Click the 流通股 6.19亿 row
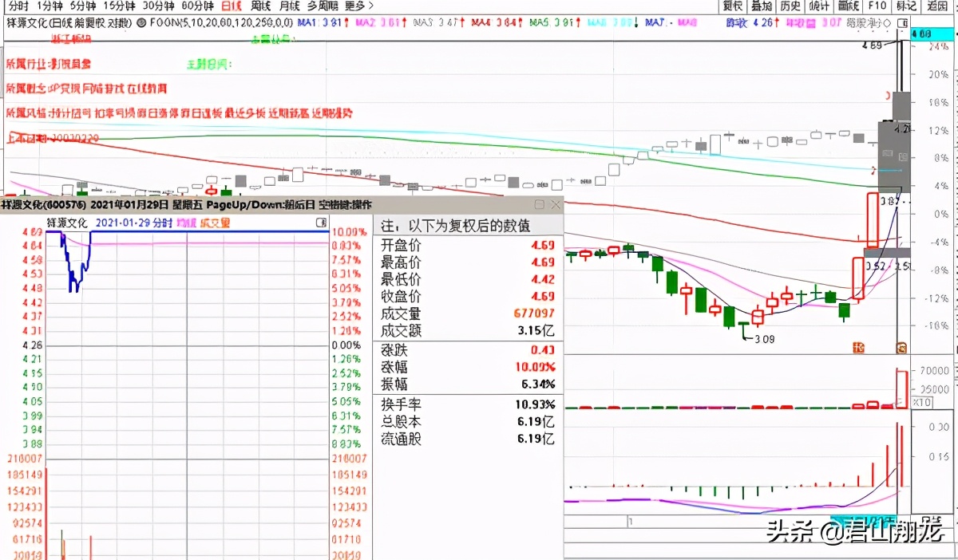 [x=469, y=440]
